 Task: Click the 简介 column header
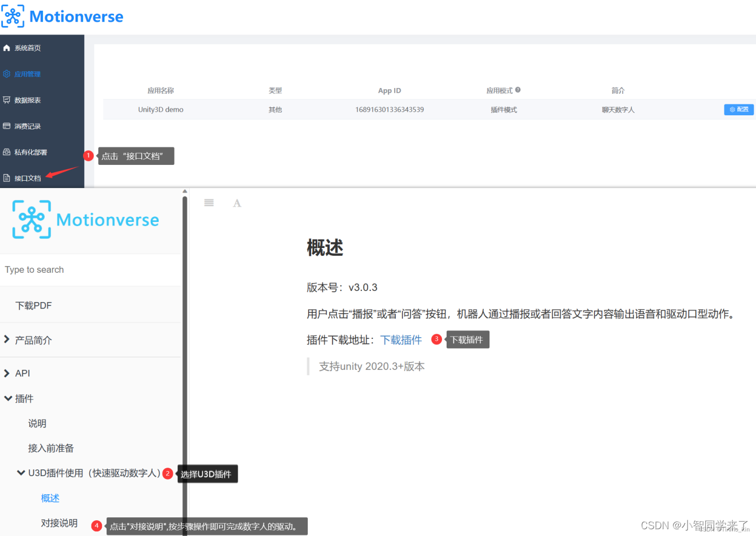[x=618, y=90]
